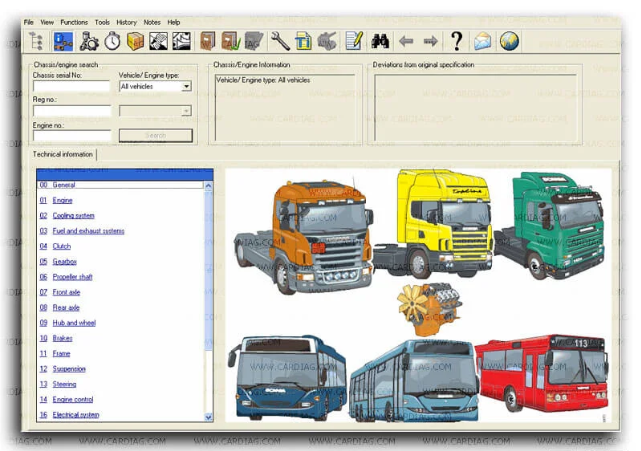This screenshot has width=641, height=451.
Task: Click the forward arrow icon
Action: (430, 41)
